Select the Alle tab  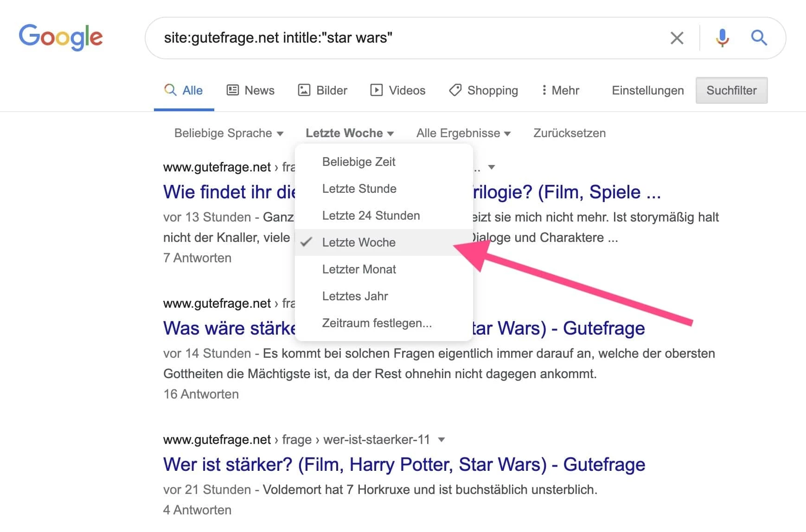184,90
